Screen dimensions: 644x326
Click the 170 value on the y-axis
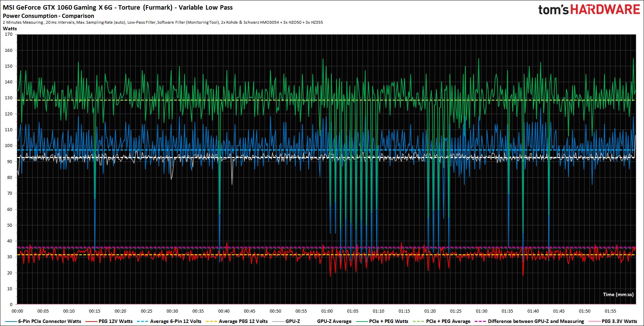coord(9,34)
